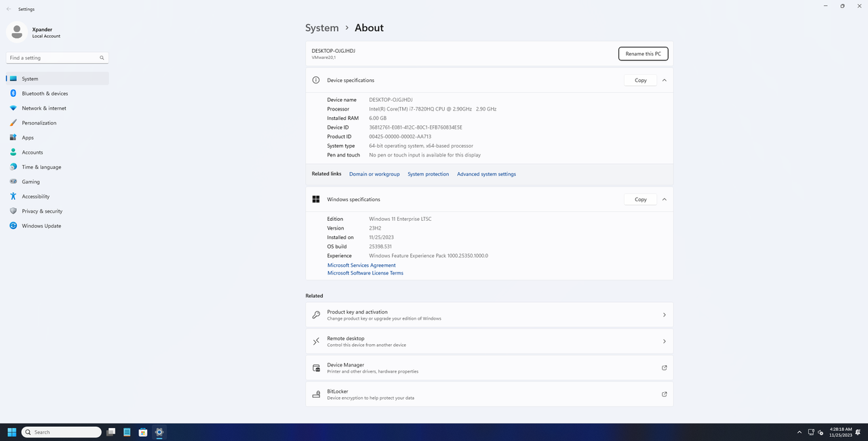Screen dimensions: 868x441
Task: Collapse the Device specifications section
Action: [x=665, y=80]
